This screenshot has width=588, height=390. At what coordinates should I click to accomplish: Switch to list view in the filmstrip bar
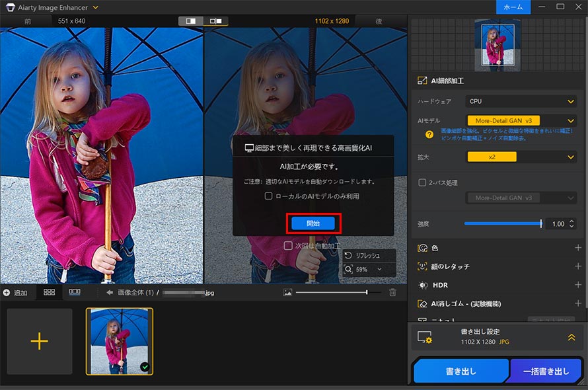(x=75, y=292)
